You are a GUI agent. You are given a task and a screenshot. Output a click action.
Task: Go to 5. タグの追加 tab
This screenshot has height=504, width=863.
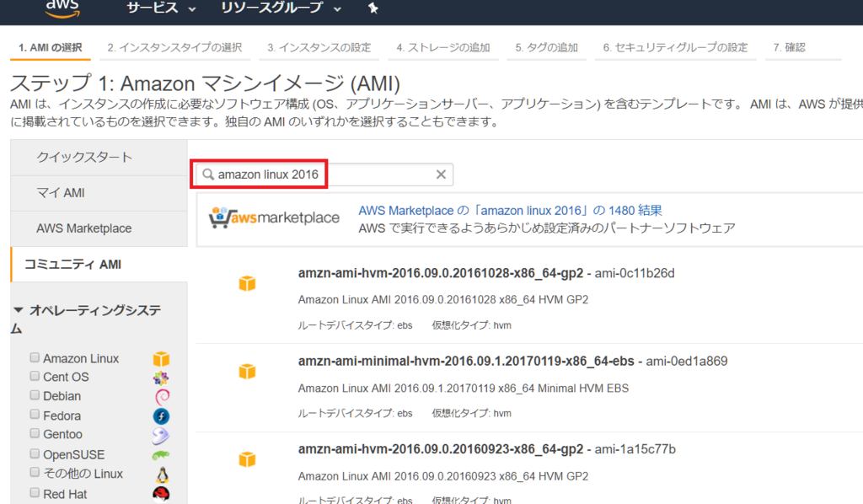click(546, 48)
